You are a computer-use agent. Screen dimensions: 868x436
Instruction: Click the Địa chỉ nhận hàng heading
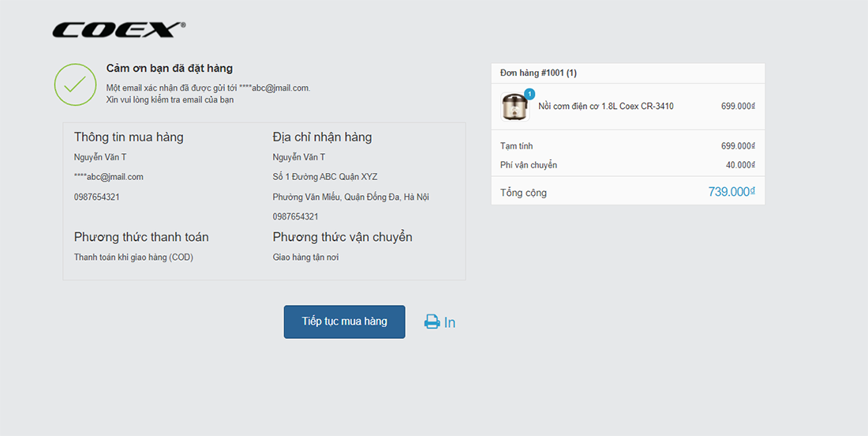[x=322, y=137]
